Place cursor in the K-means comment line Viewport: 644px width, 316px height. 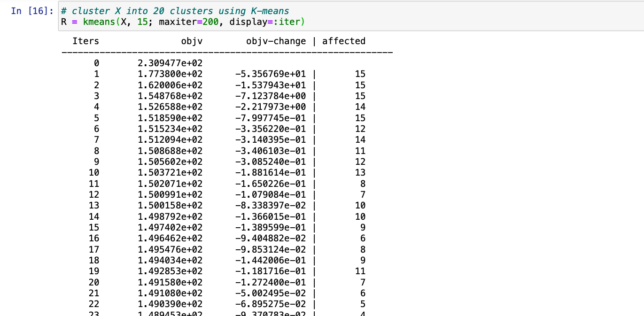click(175, 11)
